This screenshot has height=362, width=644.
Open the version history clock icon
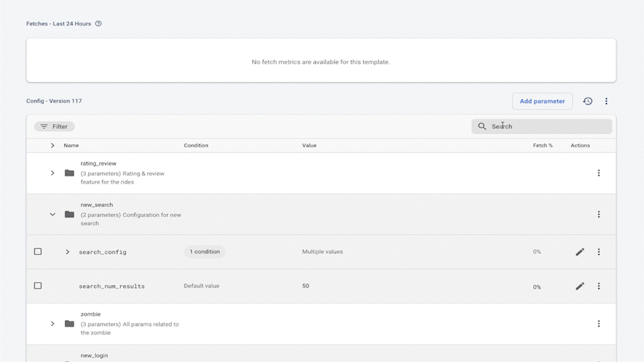588,101
